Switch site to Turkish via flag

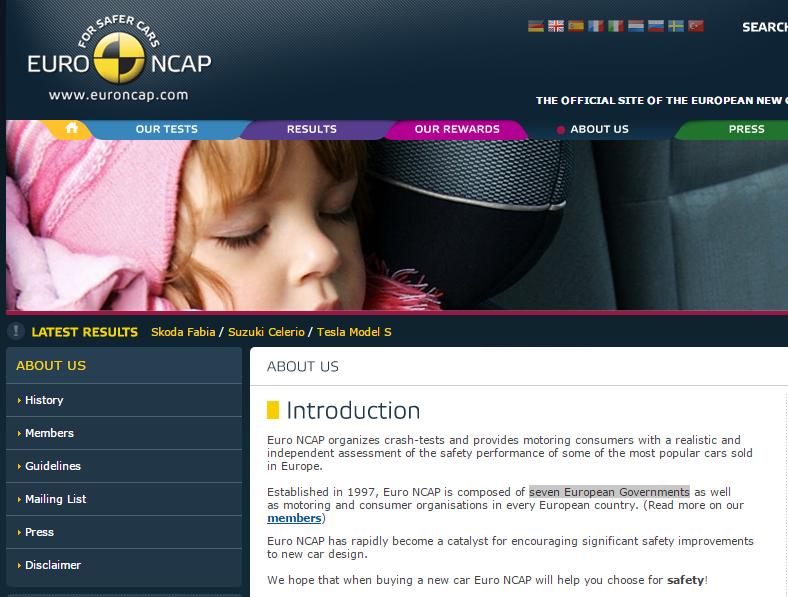click(695, 27)
